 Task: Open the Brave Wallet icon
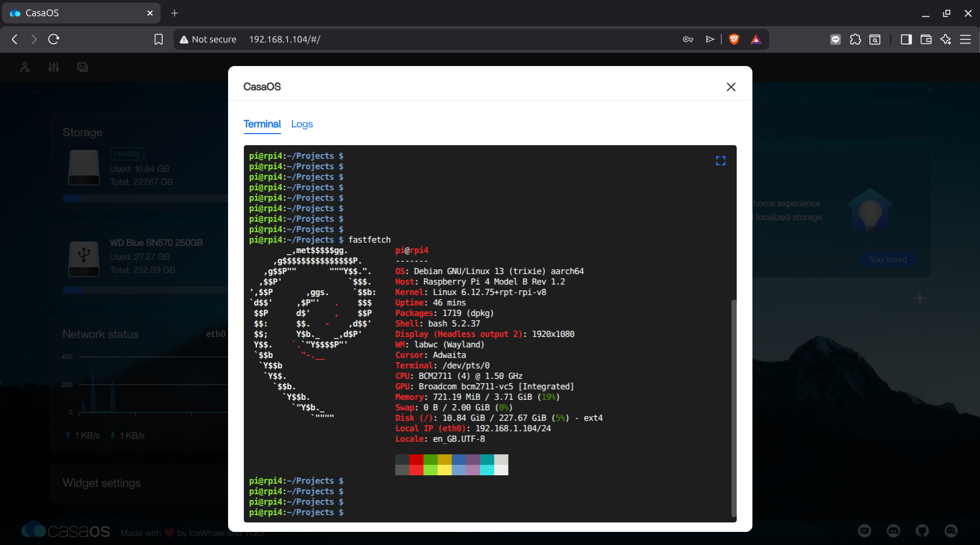pyautogui.click(x=926, y=39)
